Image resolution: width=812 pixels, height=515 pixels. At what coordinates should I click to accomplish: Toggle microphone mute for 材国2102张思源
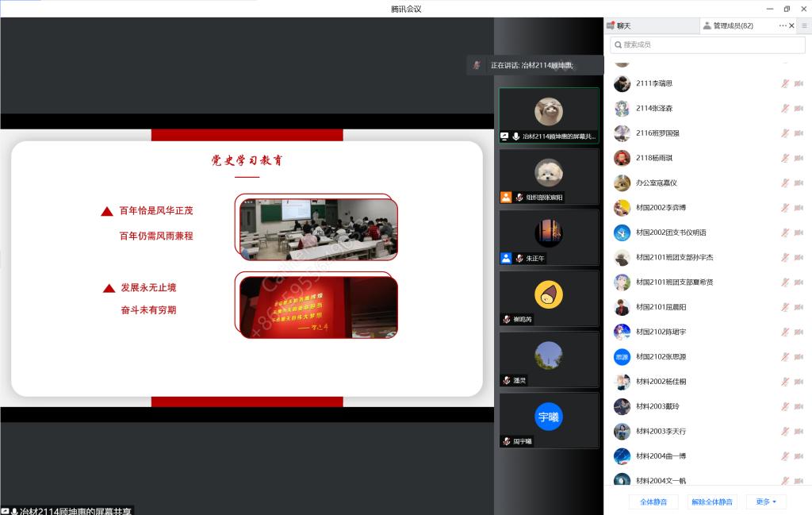pyautogui.click(x=785, y=357)
